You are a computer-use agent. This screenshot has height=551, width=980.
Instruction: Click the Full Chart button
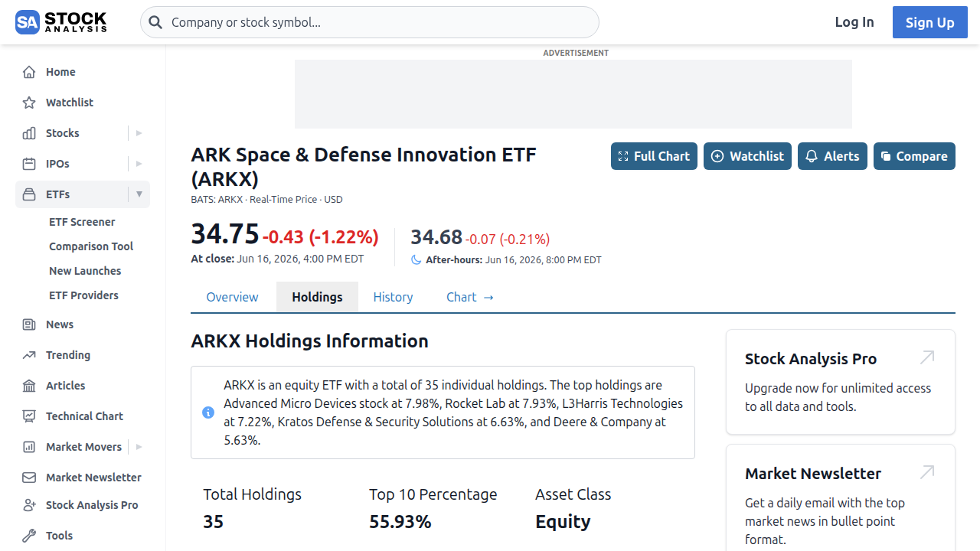(654, 156)
